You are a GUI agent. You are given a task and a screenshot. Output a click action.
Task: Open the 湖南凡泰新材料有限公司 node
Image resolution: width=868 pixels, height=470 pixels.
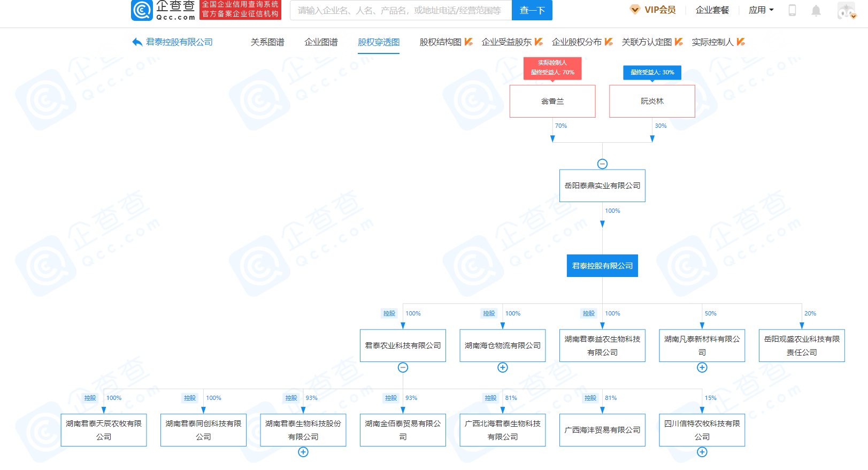tap(702, 345)
